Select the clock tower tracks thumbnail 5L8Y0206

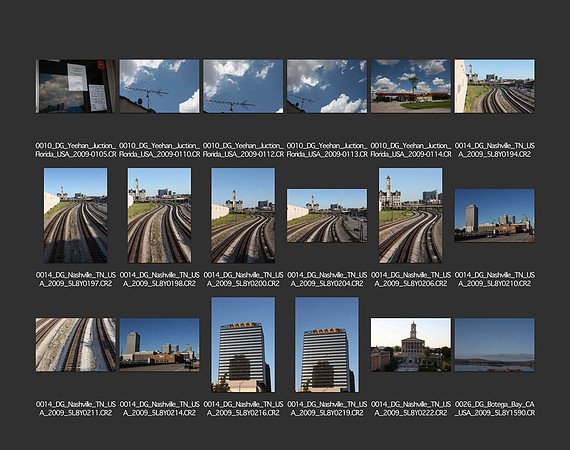tap(411, 215)
